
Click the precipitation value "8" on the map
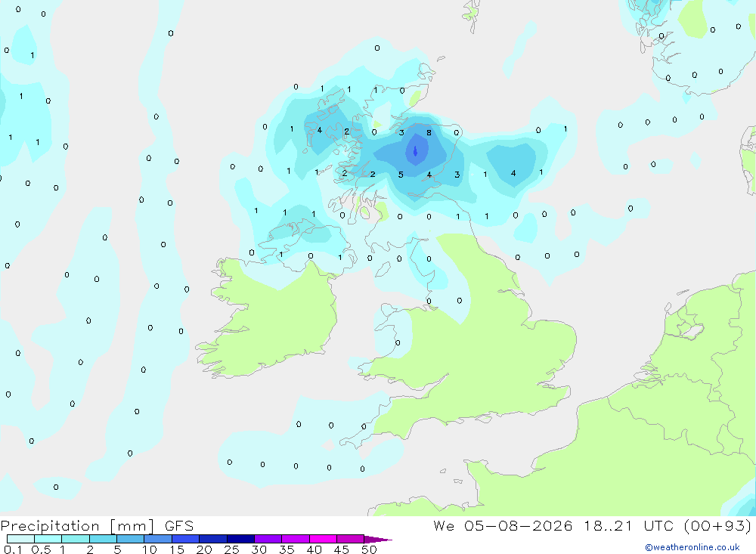[429, 132]
